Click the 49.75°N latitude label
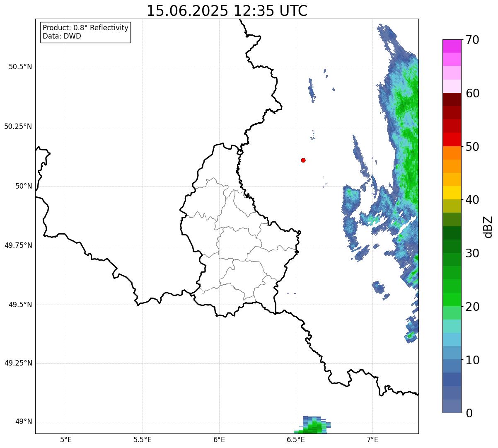498x448 pixels. click(x=18, y=245)
